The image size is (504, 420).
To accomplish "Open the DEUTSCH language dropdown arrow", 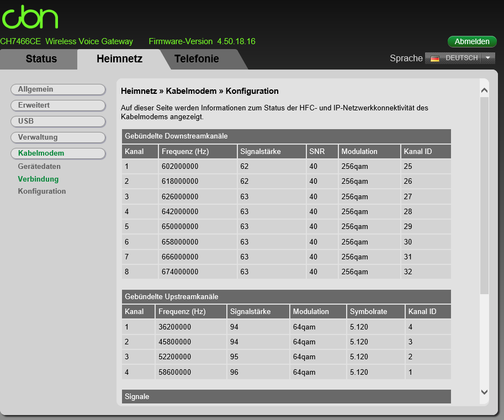I will (x=488, y=58).
